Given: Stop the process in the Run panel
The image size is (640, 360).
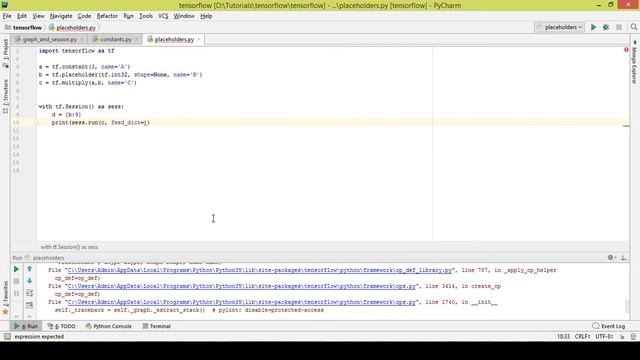Looking at the screenshot, I should (16, 281).
